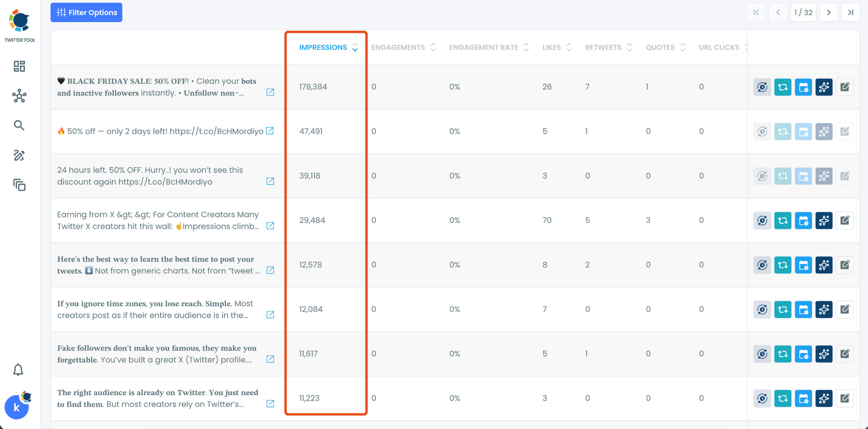Click AI sparkle icon for time zones tweet
868x429 pixels.
[824, 310]
